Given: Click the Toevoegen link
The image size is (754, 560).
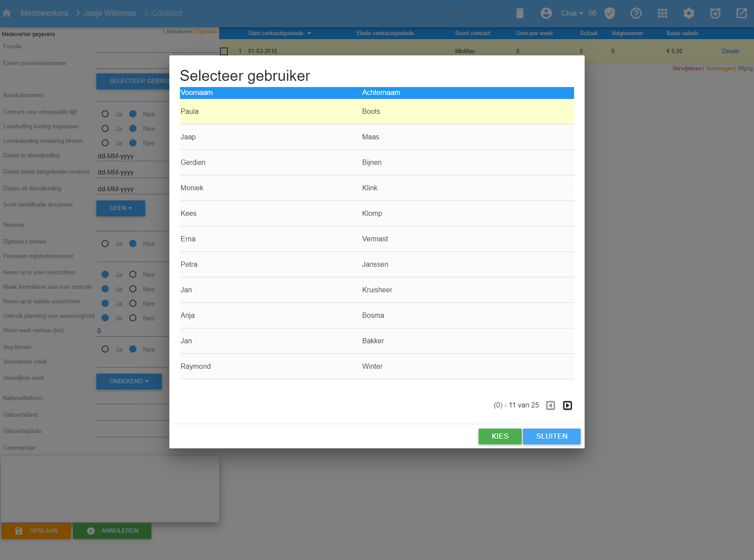Looking at the screenshot, I should [719, 68].
